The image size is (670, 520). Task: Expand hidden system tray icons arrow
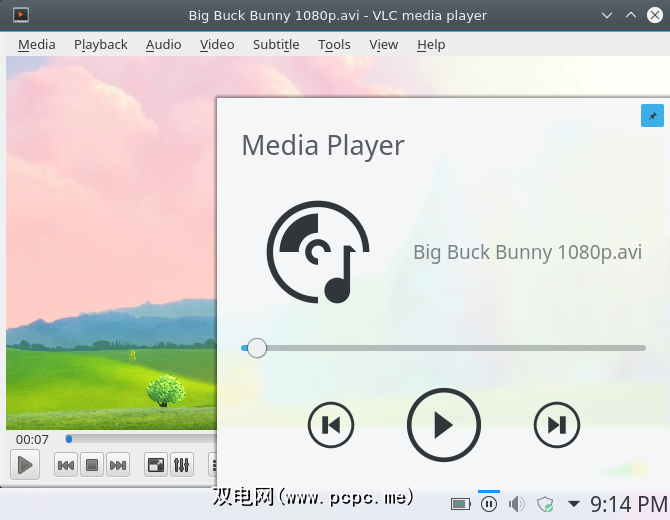point(574,504)
